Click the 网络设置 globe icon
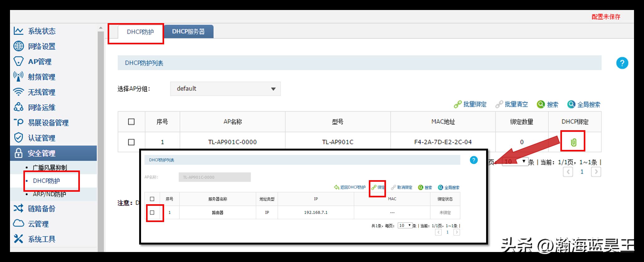 (18, 46)
